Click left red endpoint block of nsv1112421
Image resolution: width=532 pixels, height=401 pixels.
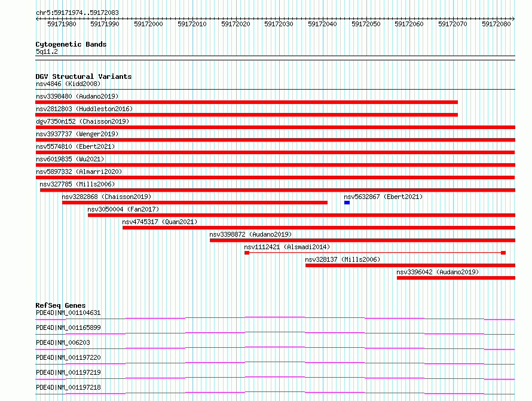pyautogui.click(x=247, y=253)
